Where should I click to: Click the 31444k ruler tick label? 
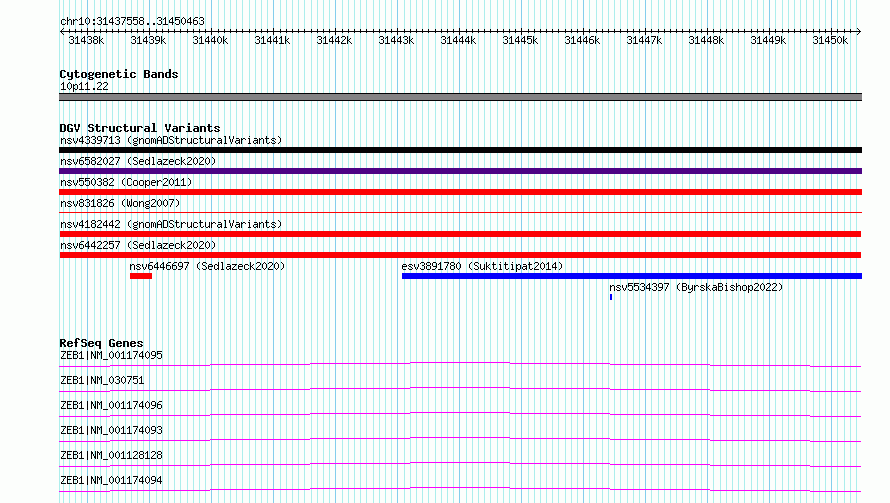(x=458, y=41)
